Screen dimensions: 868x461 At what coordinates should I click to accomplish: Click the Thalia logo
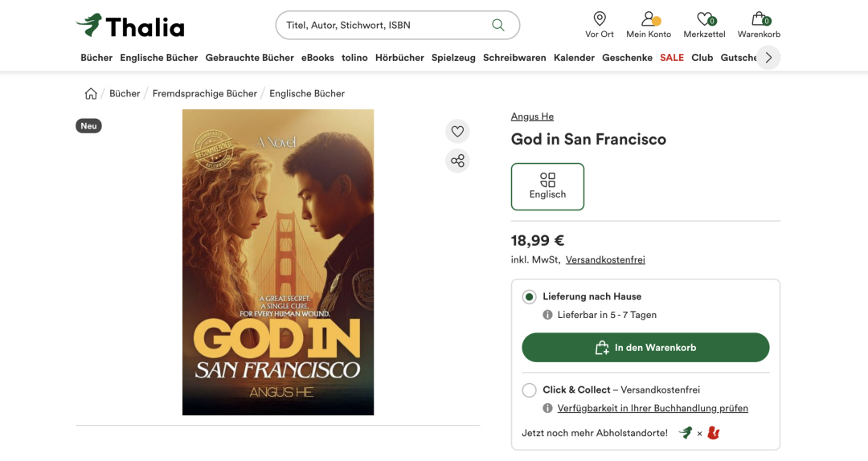[x=130, y=26]
